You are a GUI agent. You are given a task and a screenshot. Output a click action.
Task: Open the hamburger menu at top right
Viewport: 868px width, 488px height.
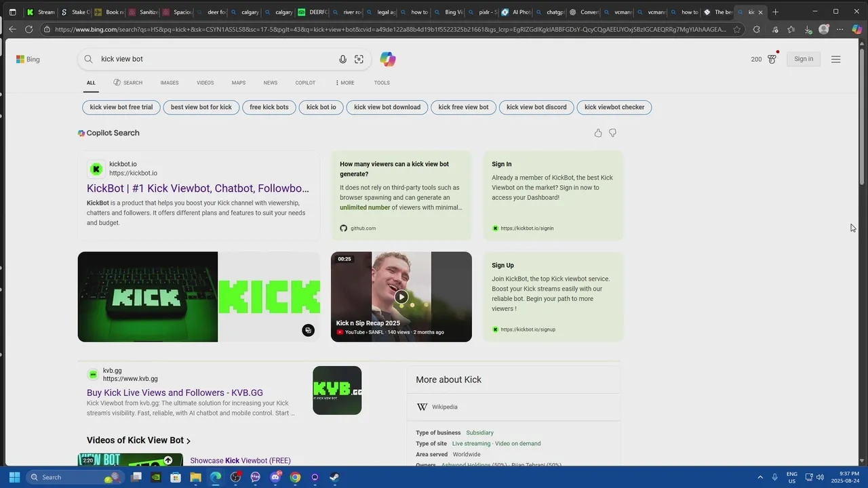pyautogui.click(x=835, y=59)
